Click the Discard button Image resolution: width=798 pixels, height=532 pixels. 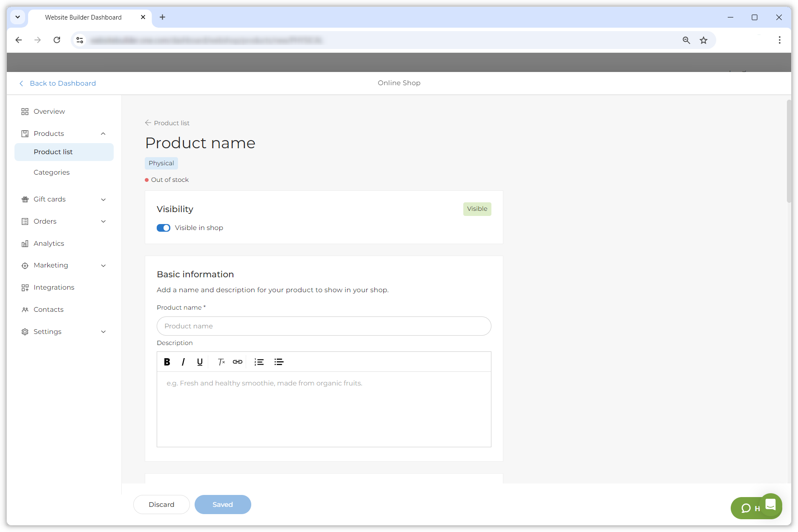point(161,505)
